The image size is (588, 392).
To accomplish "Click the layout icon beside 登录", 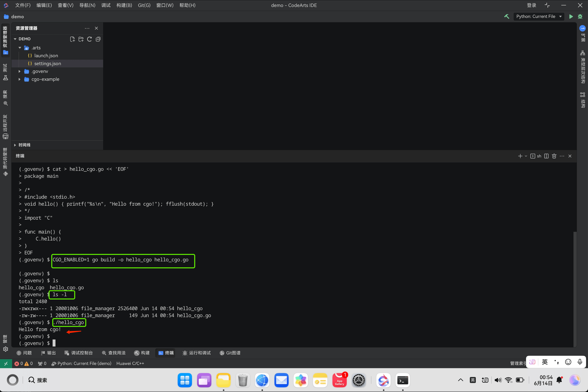I will point(547,5).
